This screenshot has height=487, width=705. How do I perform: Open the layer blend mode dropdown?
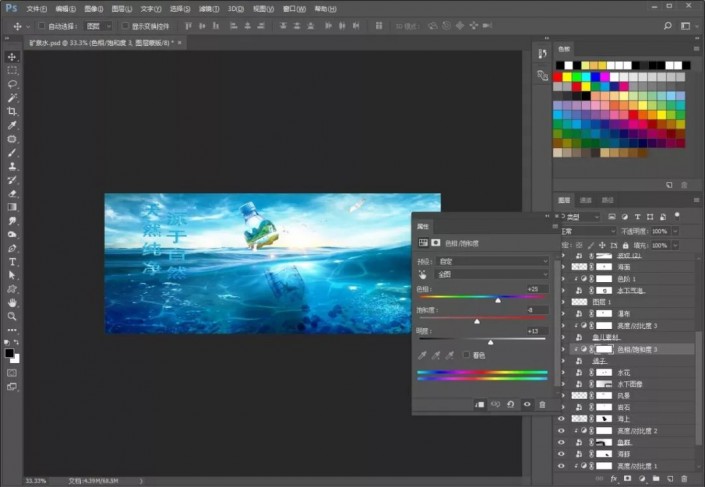[x=587, y=231]
